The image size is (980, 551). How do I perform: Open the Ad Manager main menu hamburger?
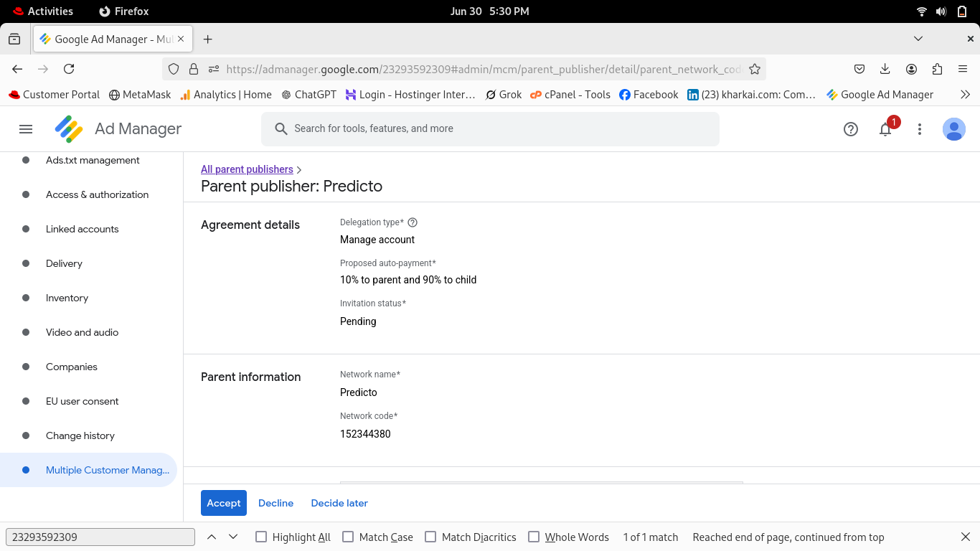pos(26,129)
